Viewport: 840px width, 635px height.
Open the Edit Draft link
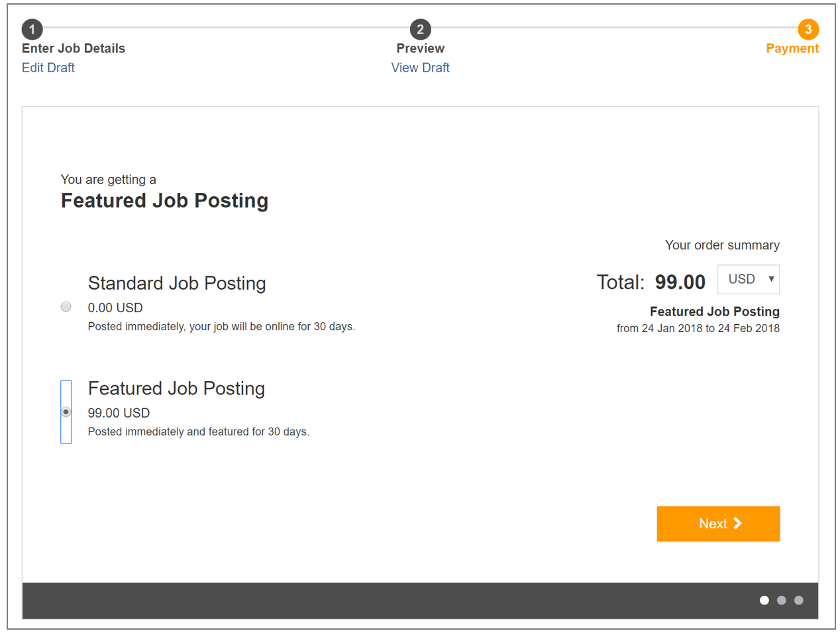(48, 68)
